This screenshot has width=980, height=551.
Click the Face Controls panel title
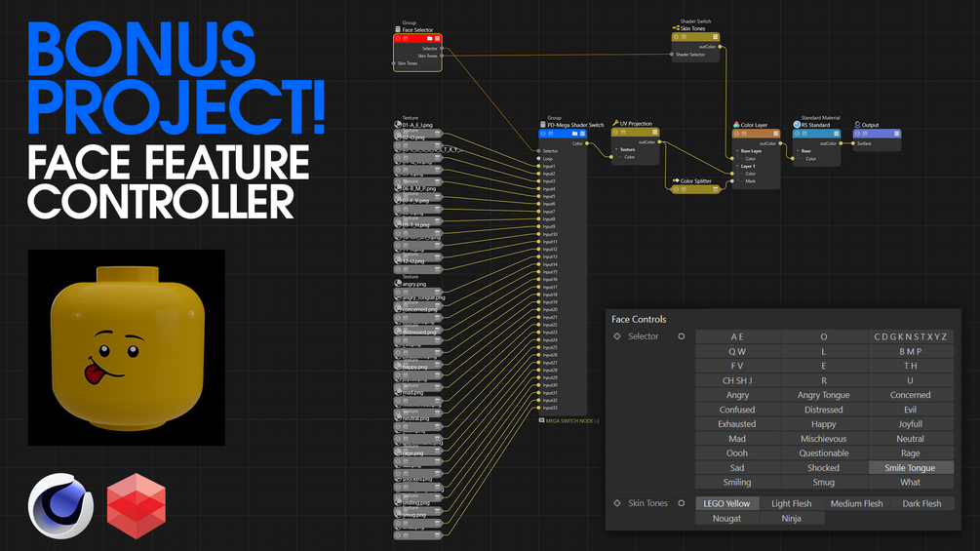pyautogui.click(x=639, y=319)
